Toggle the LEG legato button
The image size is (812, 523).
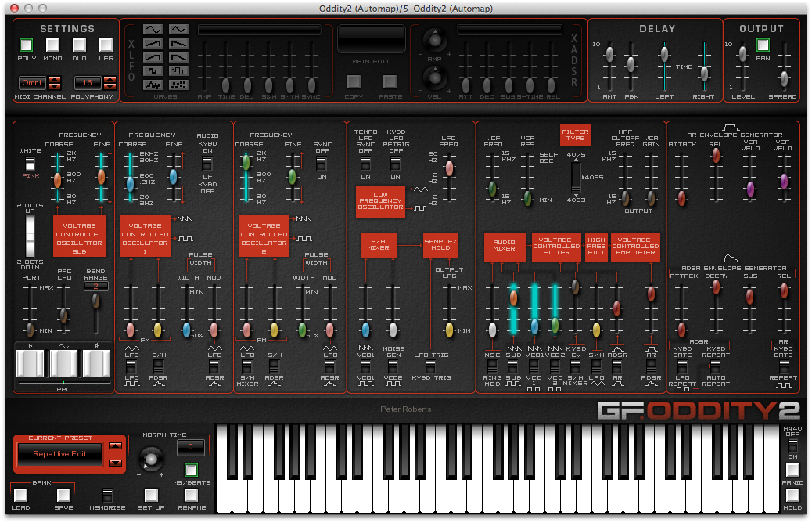(x=106, y=45)
